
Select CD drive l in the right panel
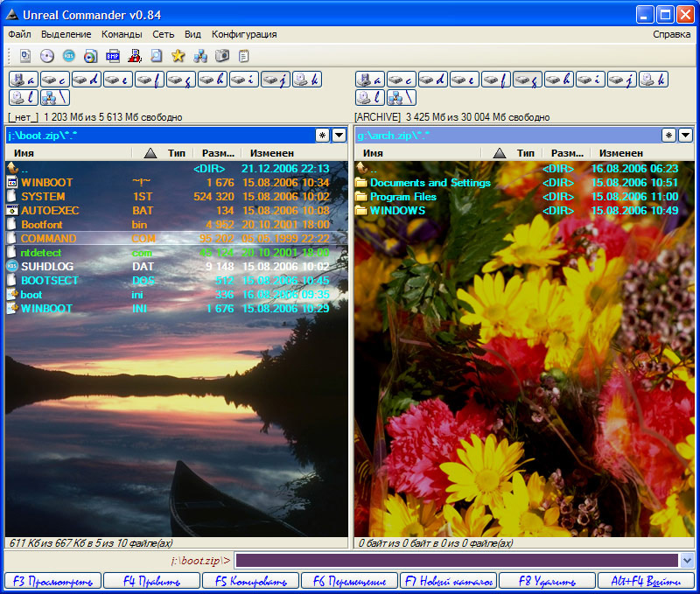(370, 97)
